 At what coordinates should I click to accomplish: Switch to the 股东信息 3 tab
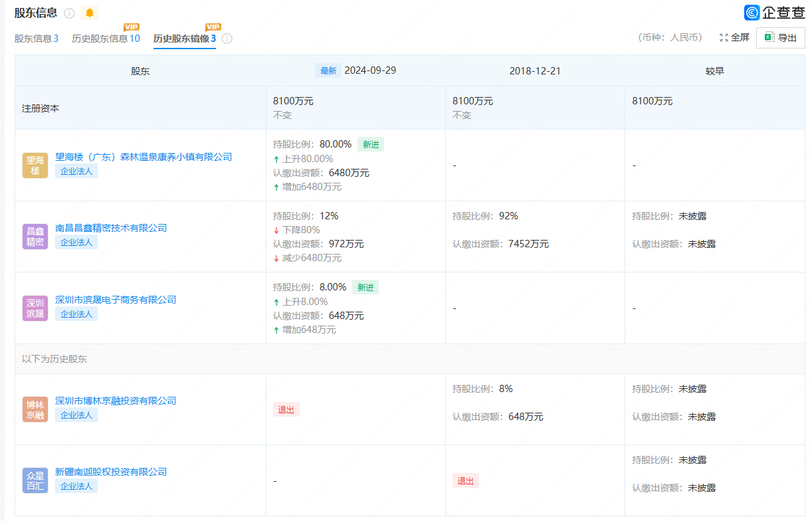point(37,39)
